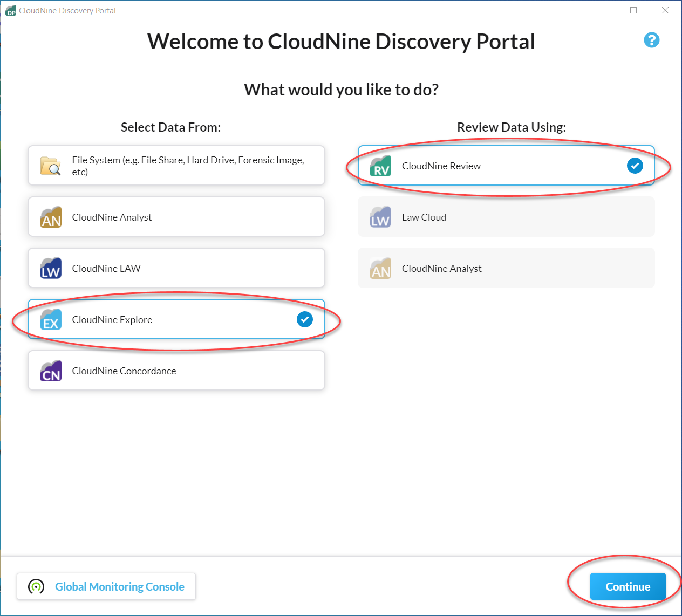Image resolution: width=682 pixels, height=616 pixels.
Task: Click the CloudNine Concordance CN icon
Action: coord(50,371)
